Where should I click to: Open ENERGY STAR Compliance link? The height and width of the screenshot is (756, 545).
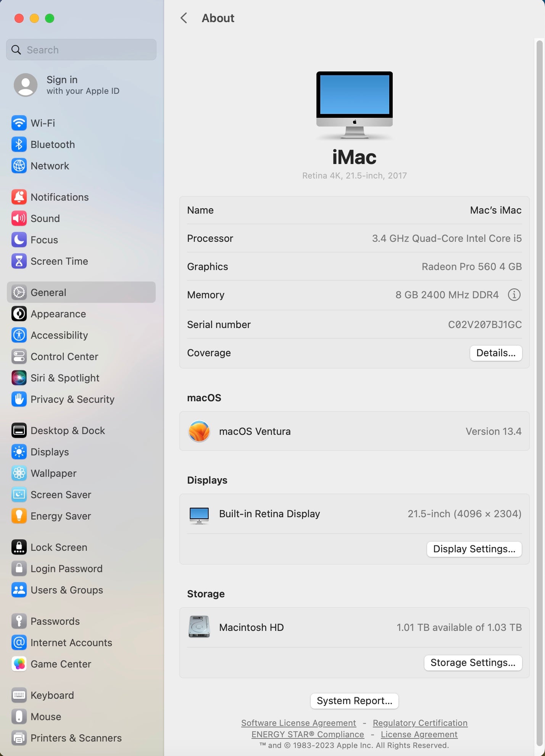pyautogui.click(x=308, y=734)
